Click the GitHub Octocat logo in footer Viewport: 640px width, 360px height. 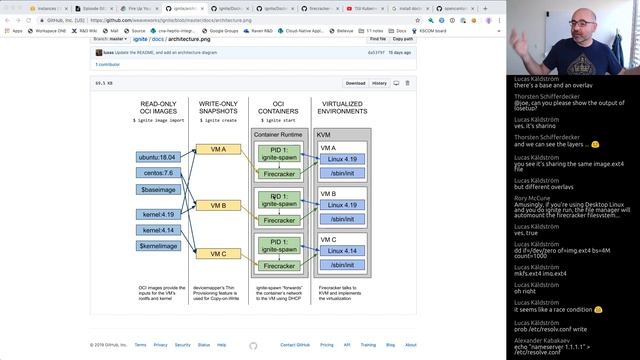click(253, 346)
